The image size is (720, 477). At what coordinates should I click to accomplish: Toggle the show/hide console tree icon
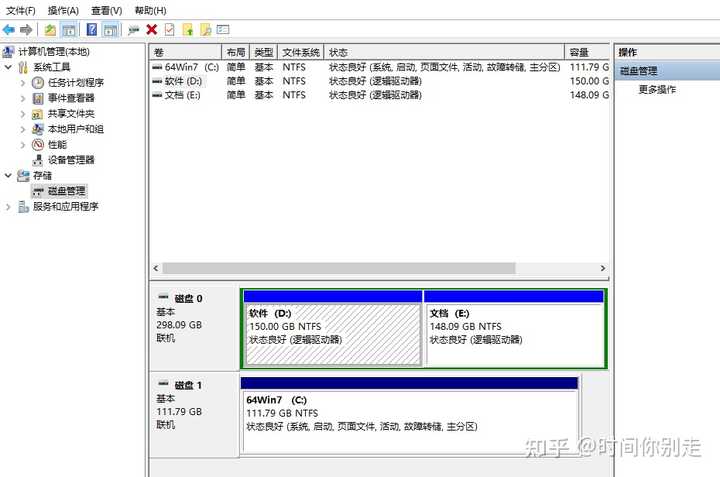69,30
